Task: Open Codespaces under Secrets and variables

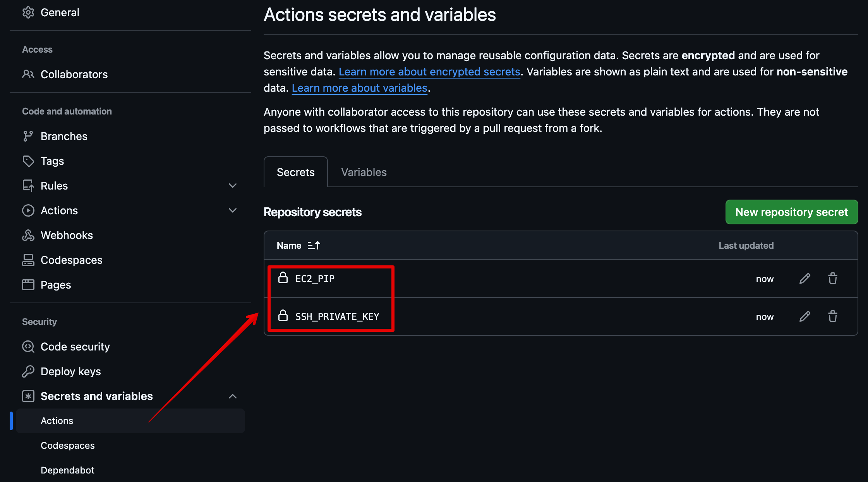Action: coord(67,445)
